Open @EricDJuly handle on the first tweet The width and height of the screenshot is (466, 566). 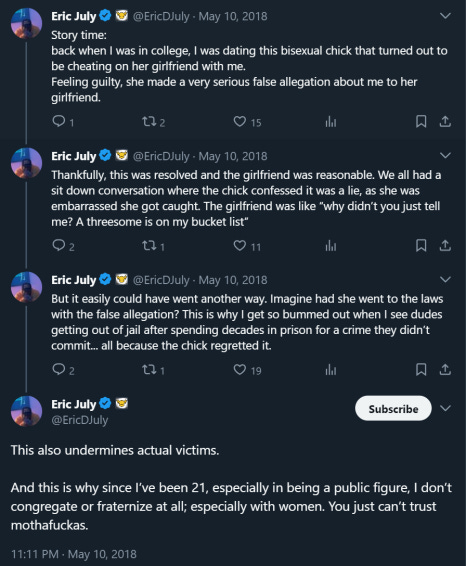(161, 16)
